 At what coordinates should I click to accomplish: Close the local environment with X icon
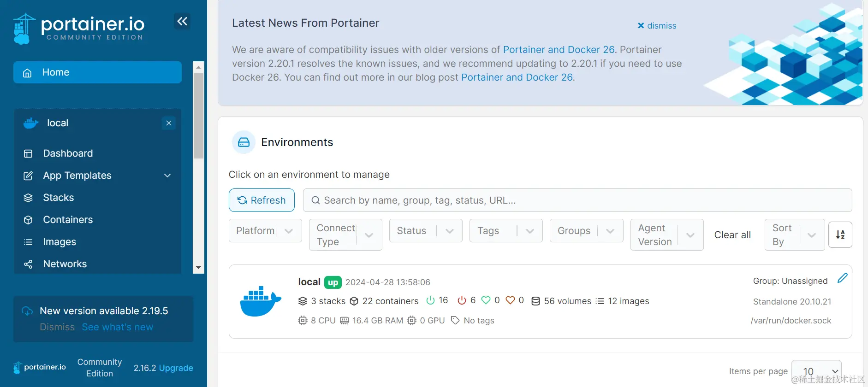[169, 123]
